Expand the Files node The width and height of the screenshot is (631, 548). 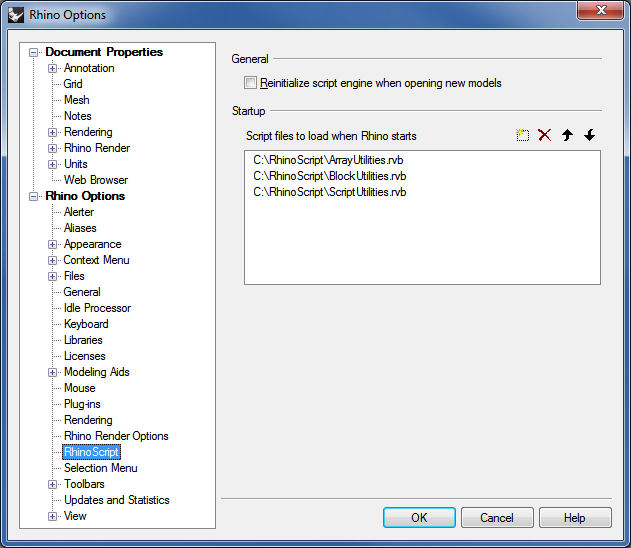52,276
